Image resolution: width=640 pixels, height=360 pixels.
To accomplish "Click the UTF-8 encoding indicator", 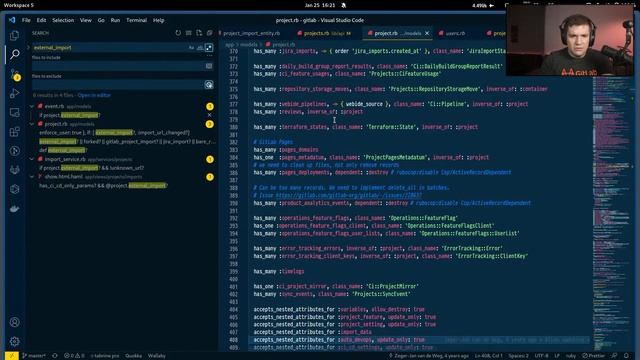I will click(541, 356).
